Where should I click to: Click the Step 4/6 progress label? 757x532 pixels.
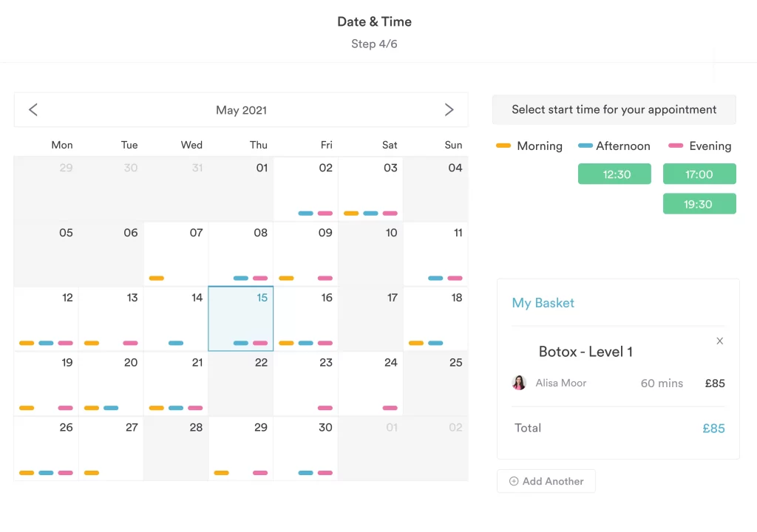pos(374,44)
